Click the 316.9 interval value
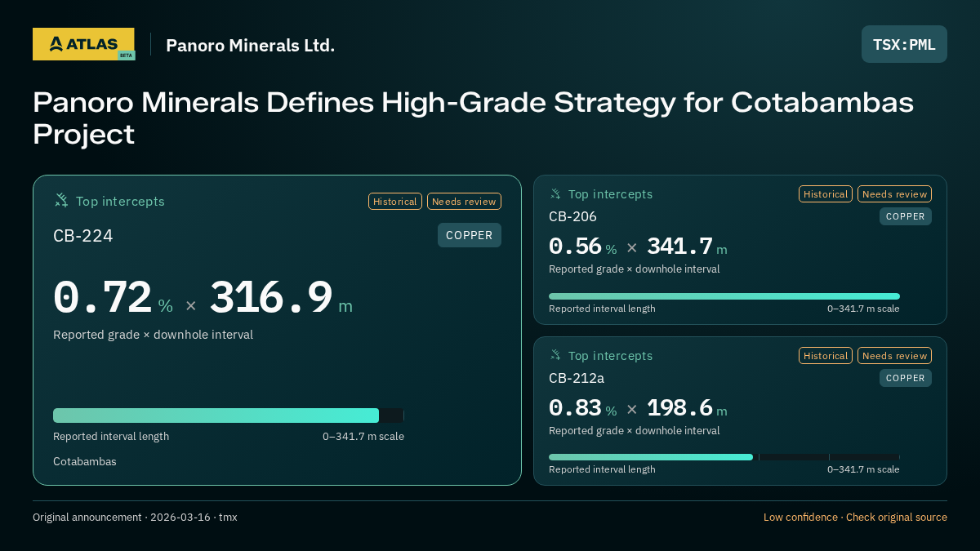Viewport: 980px width, 551px height. [271, 298]
